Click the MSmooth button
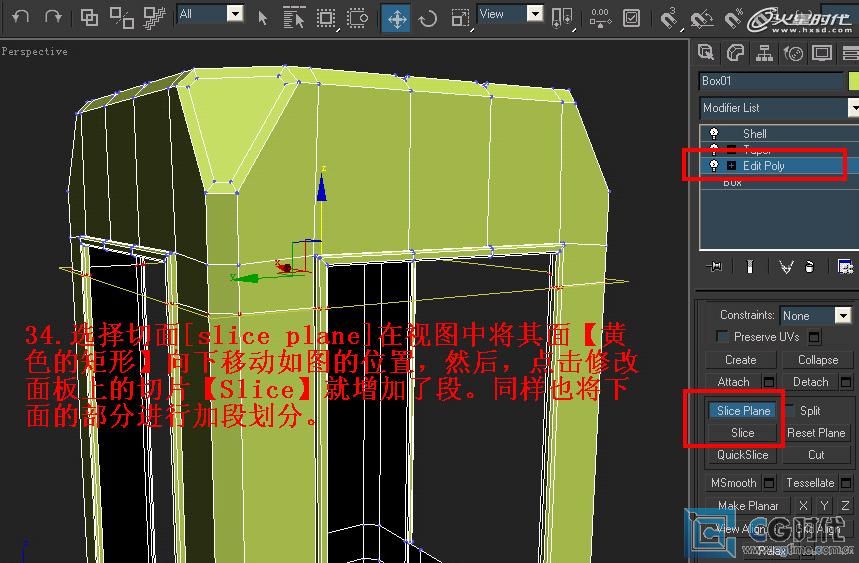The height and width of the screenshot is (563, 859). point(733,482)
